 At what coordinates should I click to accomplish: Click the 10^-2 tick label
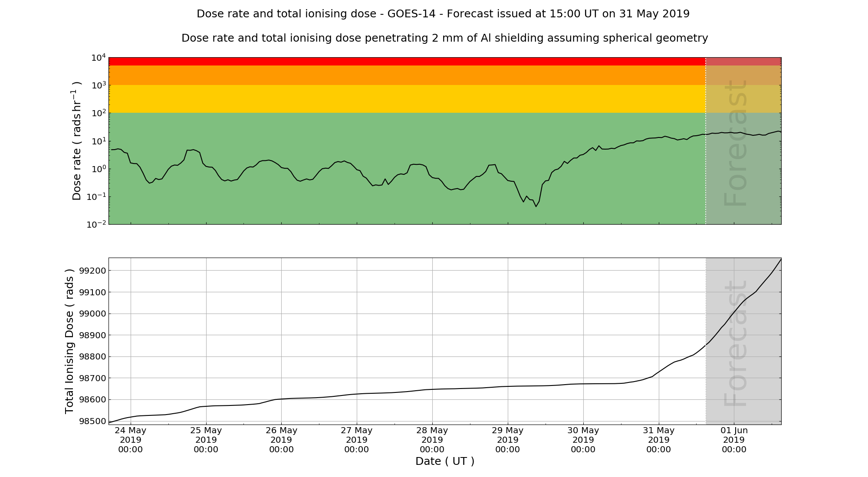pos(96,224)
